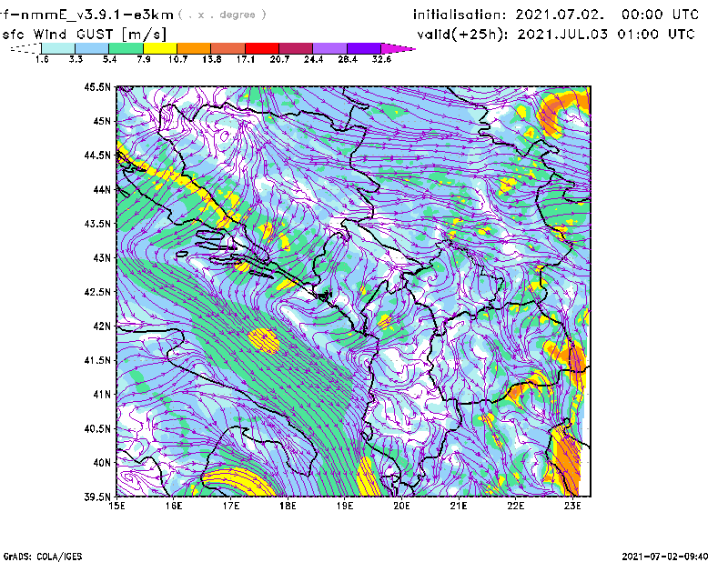
Task: Click the longitude label 23E
Action: [x=572, y=506]
